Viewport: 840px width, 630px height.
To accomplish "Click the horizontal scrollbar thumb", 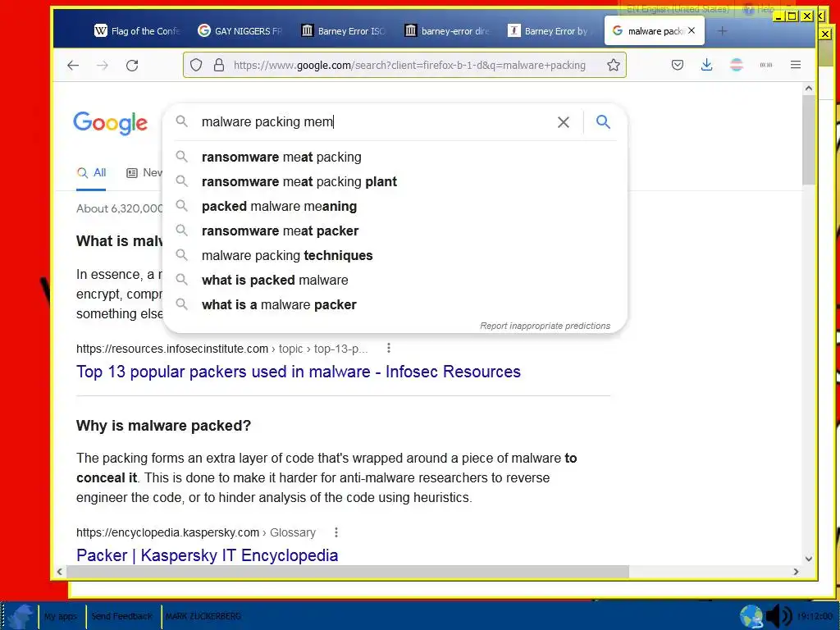I will [347, 572].
